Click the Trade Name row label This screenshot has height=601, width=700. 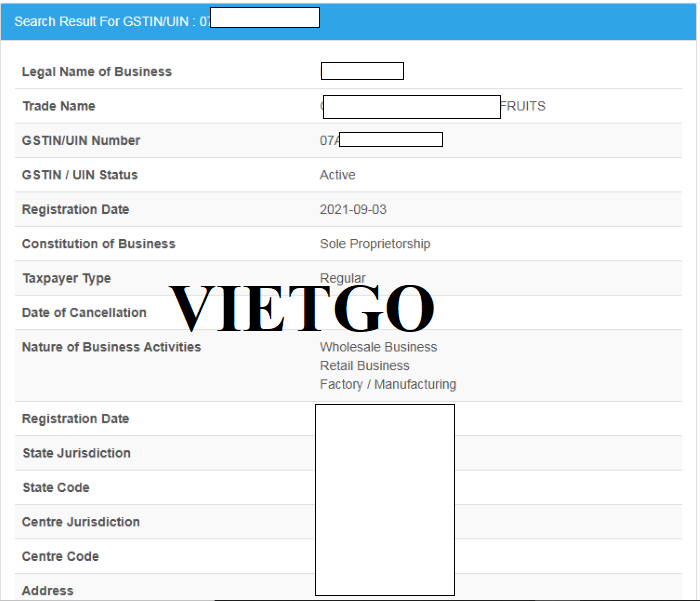point(59,106)
